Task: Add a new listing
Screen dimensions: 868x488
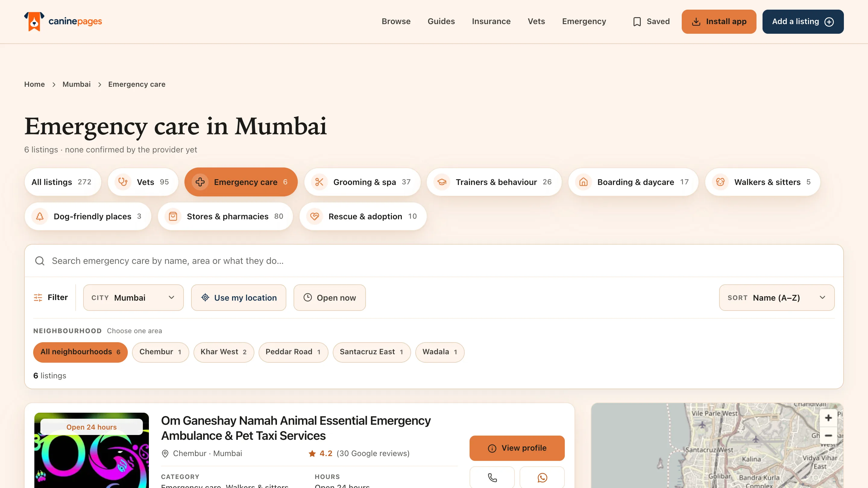Action: pyautogui.click(x=803, y=22)
